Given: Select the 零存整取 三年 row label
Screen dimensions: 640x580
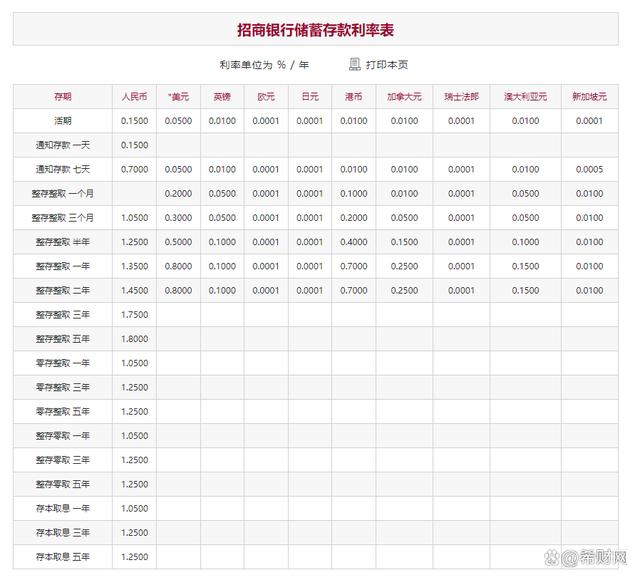Looking at the screenshot, I should click(x=63, y=387).
